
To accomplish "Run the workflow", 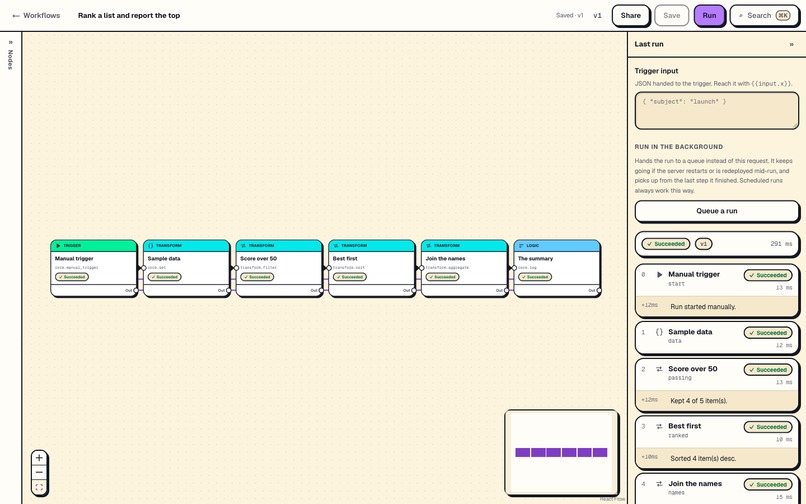I will pyautogui.click(x=709, y=15).
